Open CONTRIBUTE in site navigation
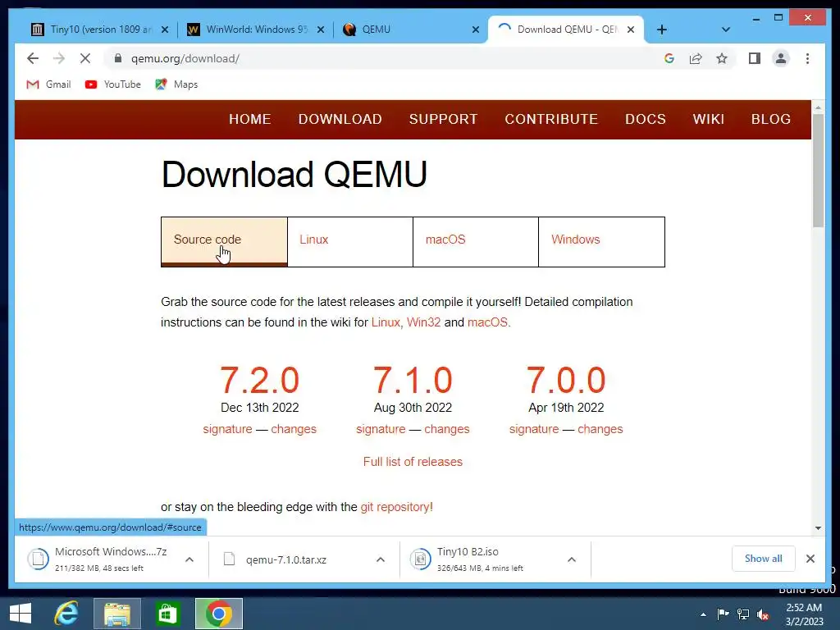 [551, 119]
